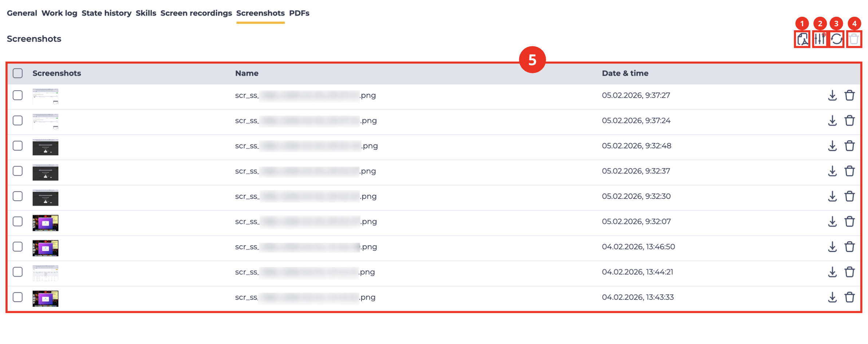Click the Screenshots column header in table
868x344 pixels.
(x=57, y=73)
